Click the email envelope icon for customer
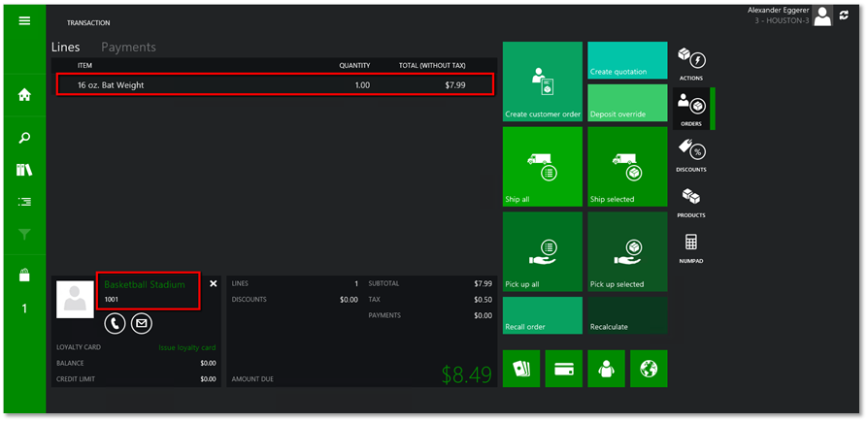868x422 pixels. pyautogui.click(x=142, y=323)
